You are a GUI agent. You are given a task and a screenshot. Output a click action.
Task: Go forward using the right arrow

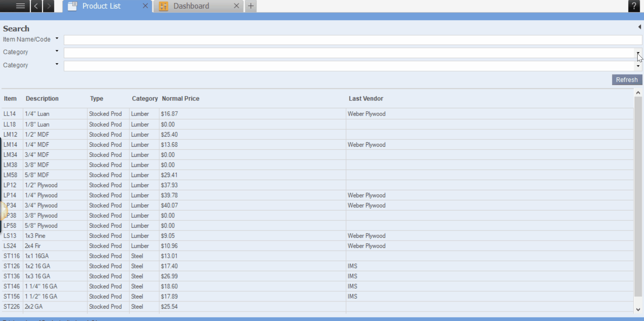coord(49,6)
